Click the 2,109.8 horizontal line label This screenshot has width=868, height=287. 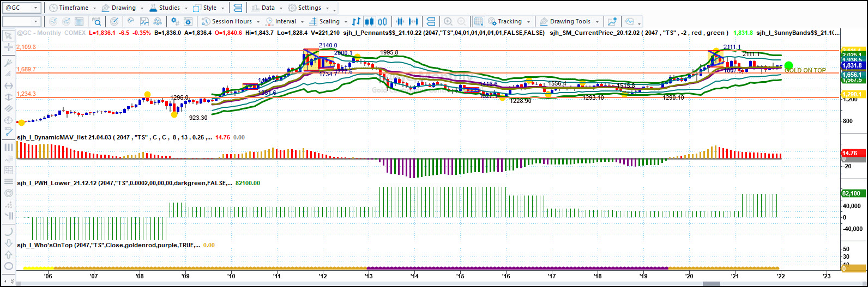coord(26,47)
